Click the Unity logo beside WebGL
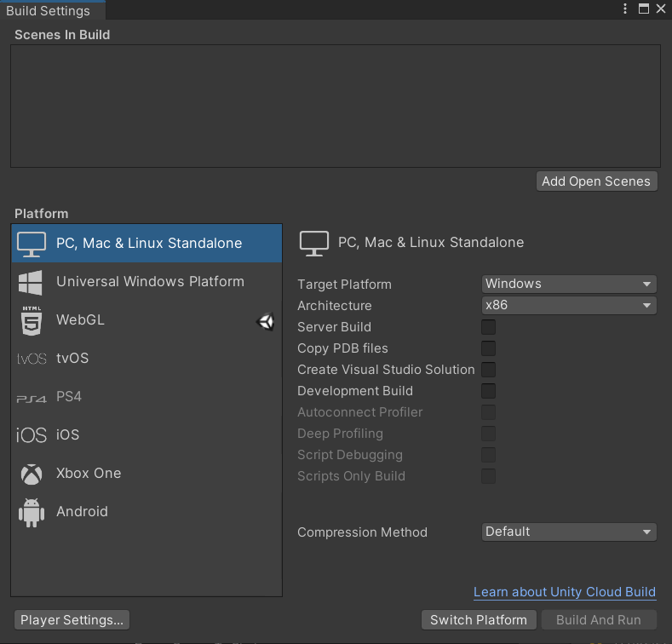The height and width of the screenshot is (644, 672). [266, 321]
